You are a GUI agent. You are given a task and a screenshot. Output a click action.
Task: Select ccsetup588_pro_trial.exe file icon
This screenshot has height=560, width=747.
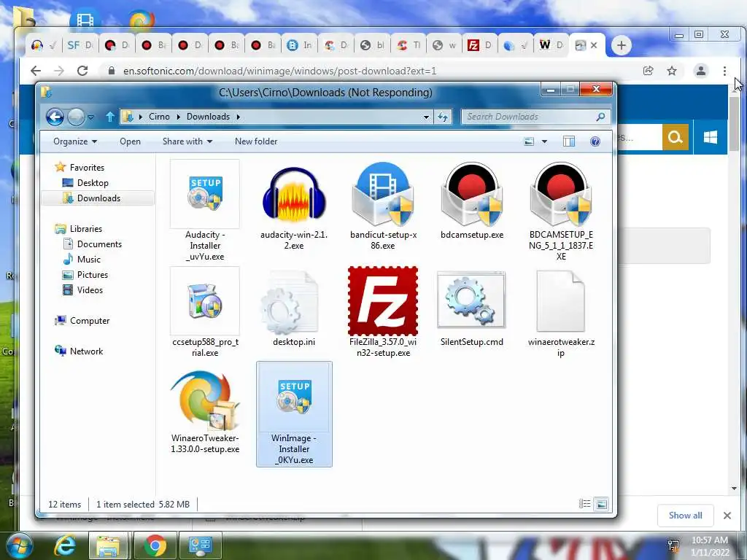(205, 301)
